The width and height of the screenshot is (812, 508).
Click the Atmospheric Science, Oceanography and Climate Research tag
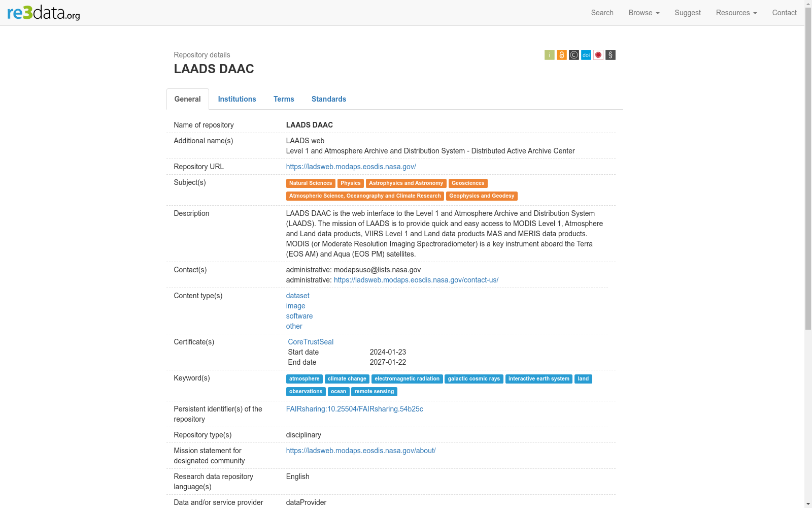(x=365, y=196)
